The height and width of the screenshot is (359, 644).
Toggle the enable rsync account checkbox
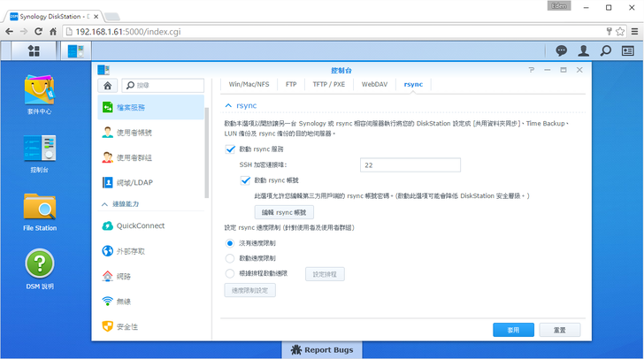tap(245, 180)
